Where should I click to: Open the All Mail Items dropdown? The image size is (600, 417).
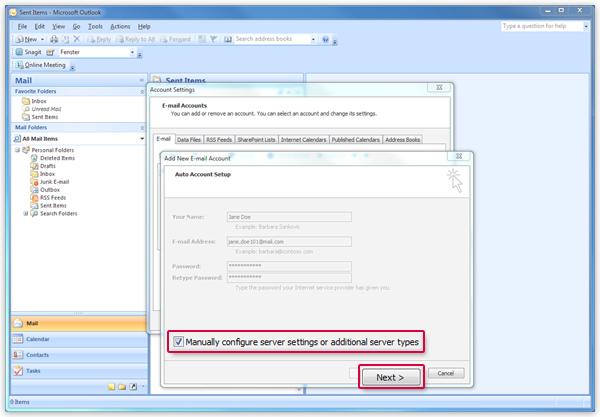(x=142, y=138)
